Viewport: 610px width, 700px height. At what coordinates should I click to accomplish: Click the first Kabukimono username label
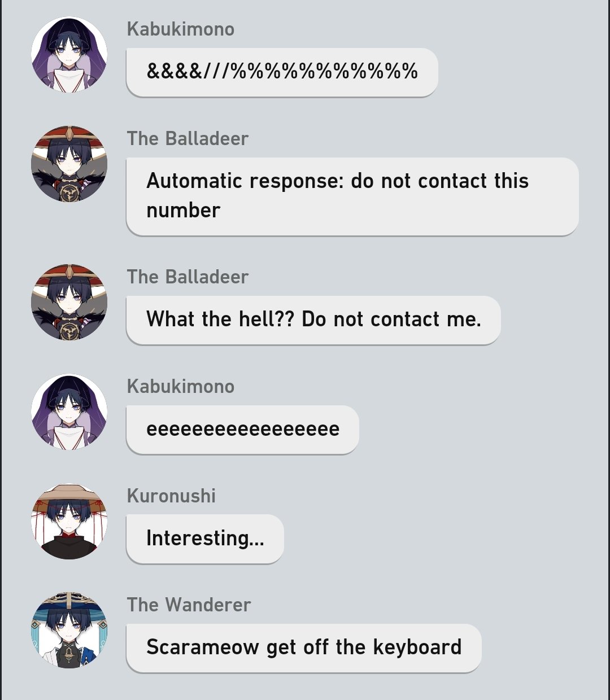[x=181, y=29]
